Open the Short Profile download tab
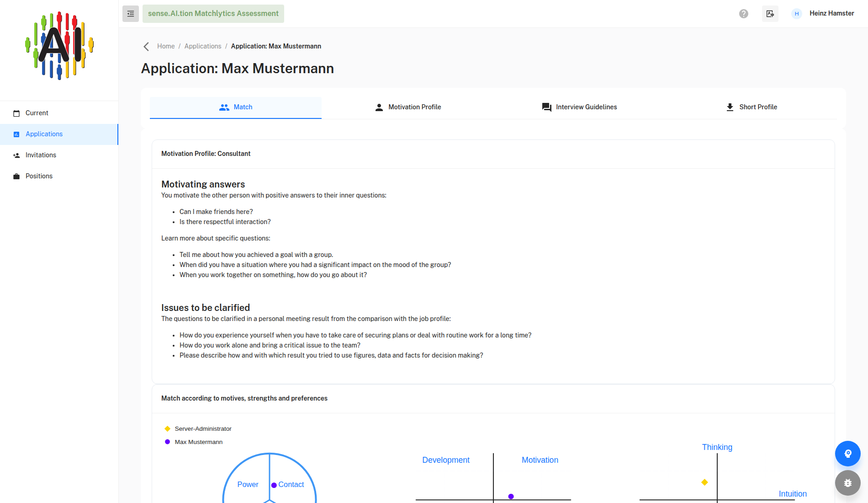This screenshot has height=503, width=868. (x=751, y=107)
